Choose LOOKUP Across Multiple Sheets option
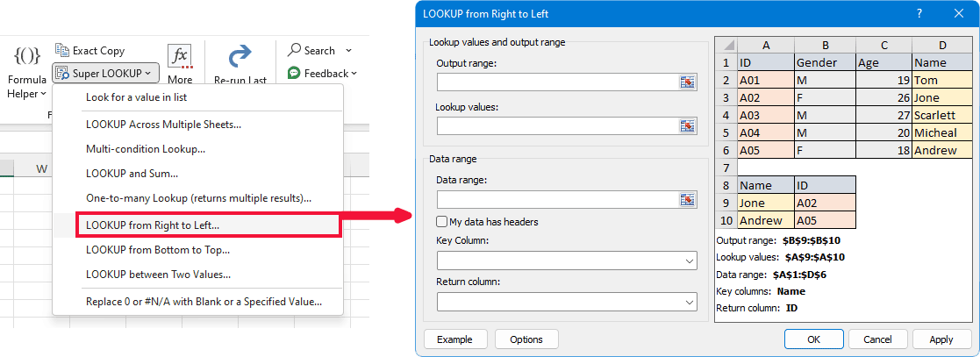Viewport: 980px width, 357px height. tap(163, 124)
